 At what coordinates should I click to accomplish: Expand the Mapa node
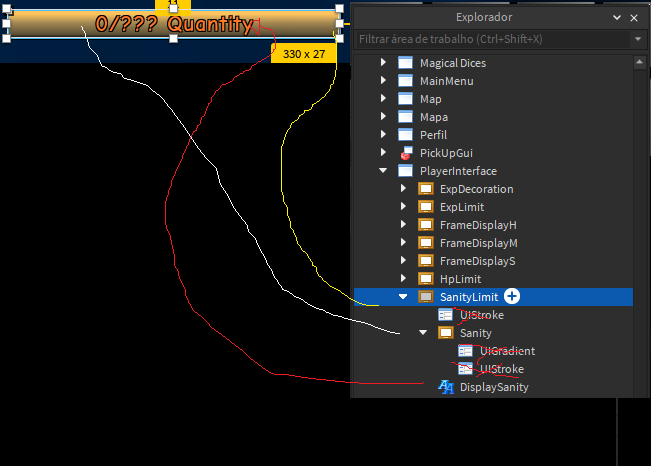383,116
